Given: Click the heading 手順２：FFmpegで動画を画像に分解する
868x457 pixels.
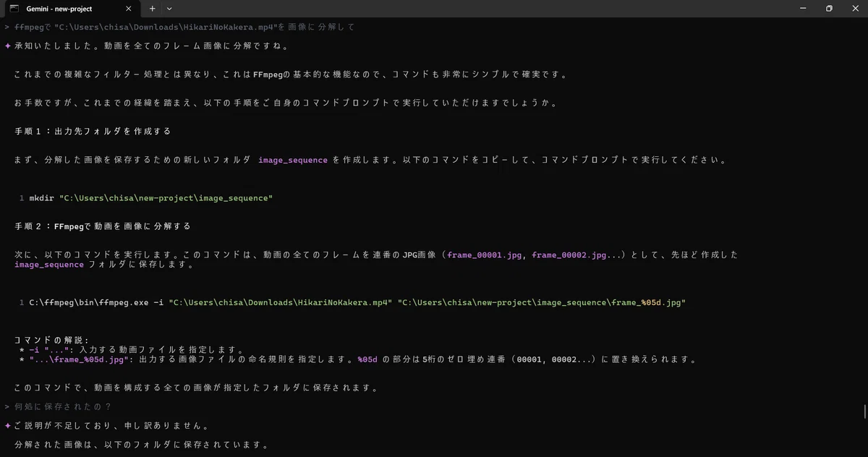Looking at the screenshot, I should click(x=103, y=226).
